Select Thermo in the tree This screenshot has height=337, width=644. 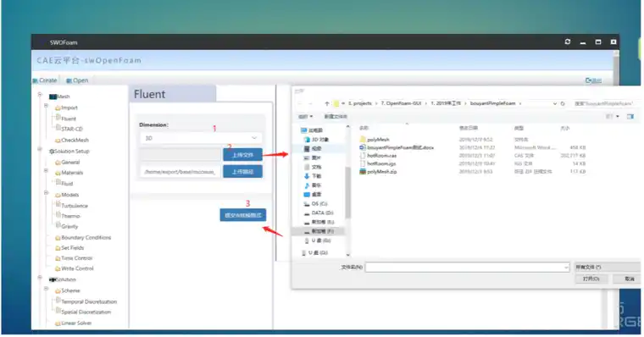pyautogui.click(x=70, y=216)
